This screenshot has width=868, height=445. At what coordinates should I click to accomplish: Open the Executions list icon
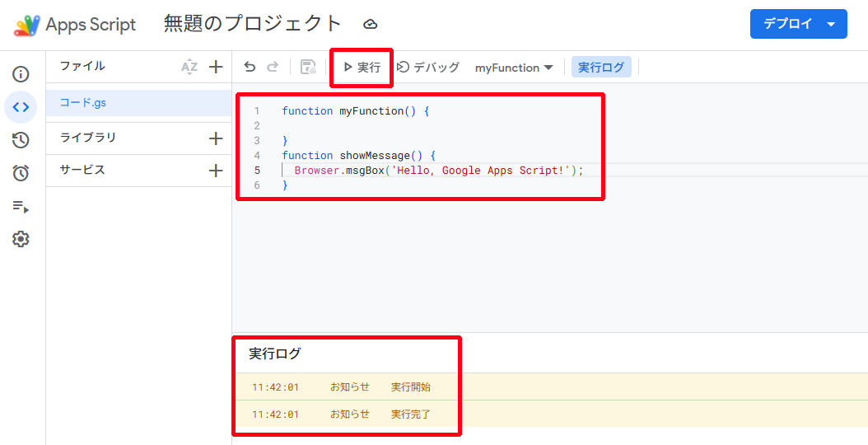21,207
